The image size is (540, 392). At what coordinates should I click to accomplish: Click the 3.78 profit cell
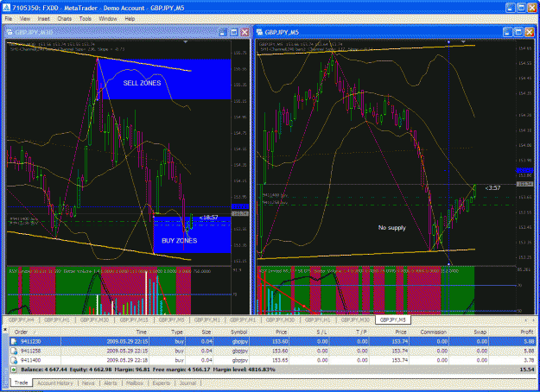pyautogui.click(x=528, y=360)
